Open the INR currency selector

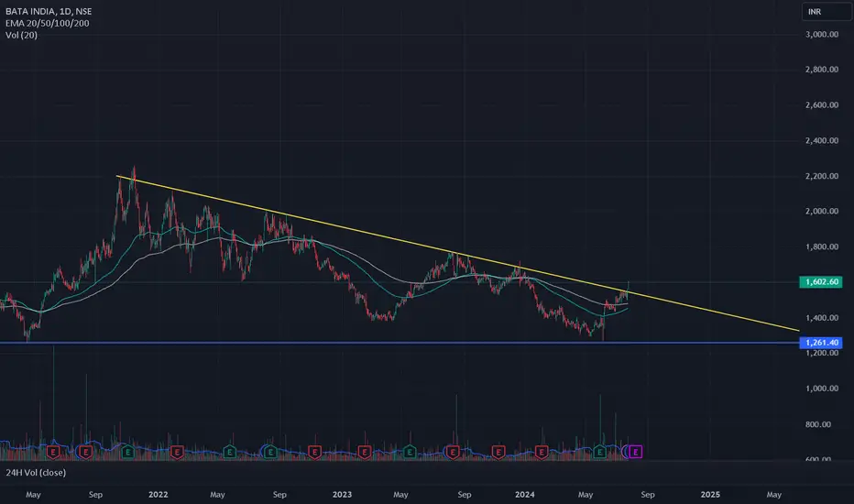click(x=826, y=11)
